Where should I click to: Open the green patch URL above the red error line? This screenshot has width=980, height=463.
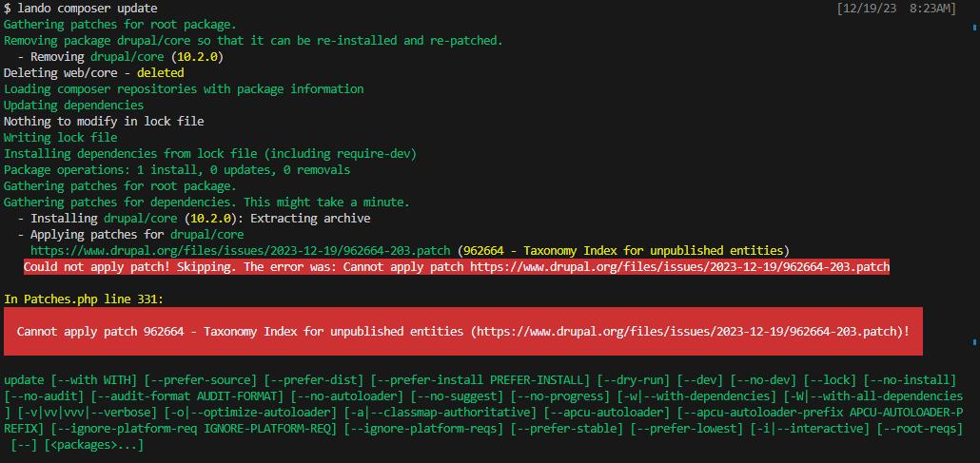pyautogui.click(x=240, y=251)
